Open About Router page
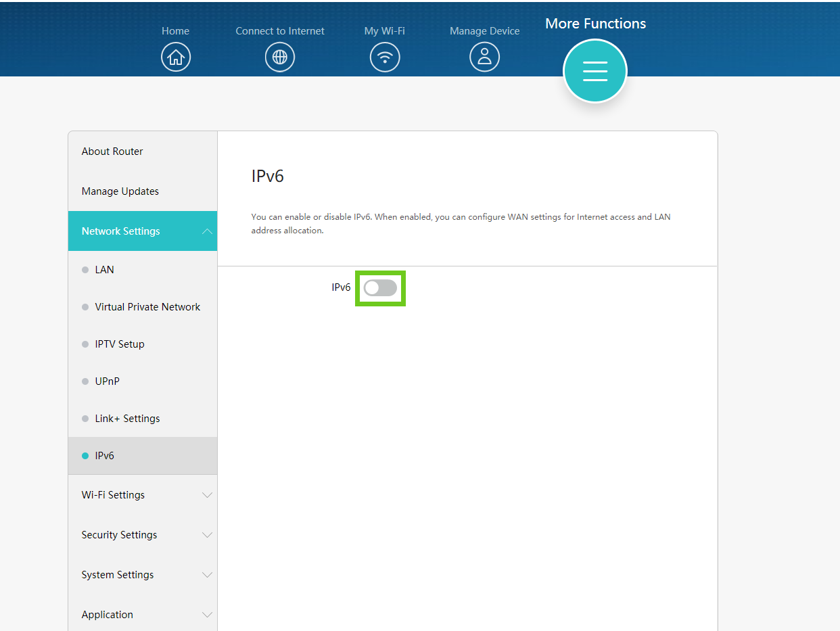Viewport: 840px width, 631px height. (112, 151)
